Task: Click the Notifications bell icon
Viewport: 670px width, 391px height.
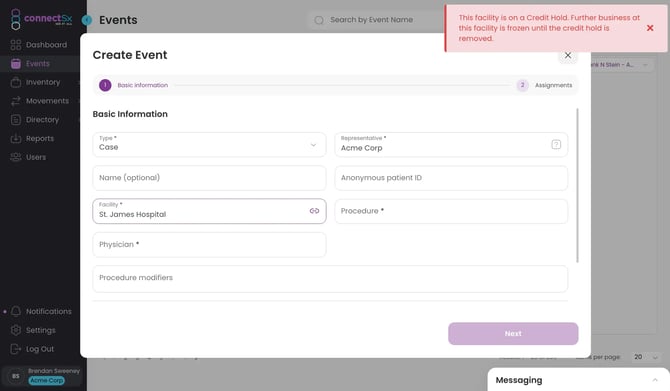Action: coord(16,311)
